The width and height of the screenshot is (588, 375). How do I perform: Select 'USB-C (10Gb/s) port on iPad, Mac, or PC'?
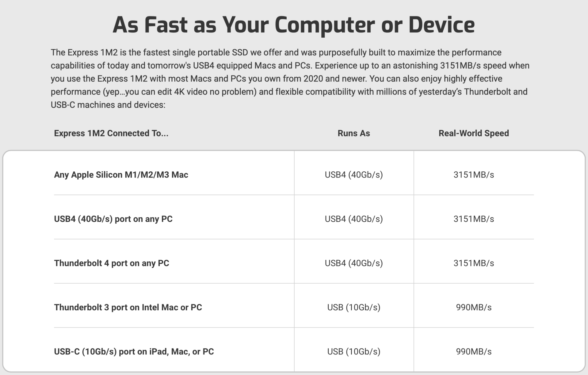pos(134,351)
